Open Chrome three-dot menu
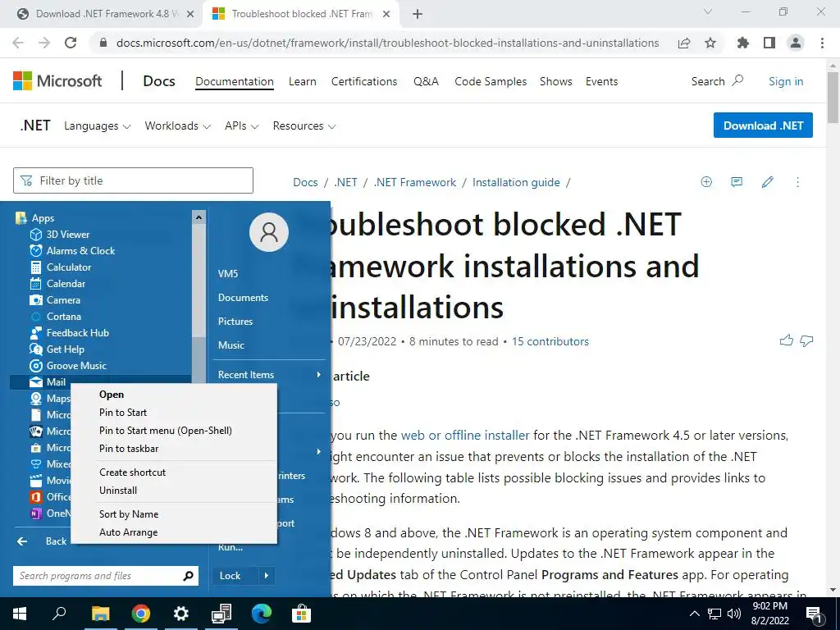The width and height of the screenshot is (840, 630). (822, 43)
